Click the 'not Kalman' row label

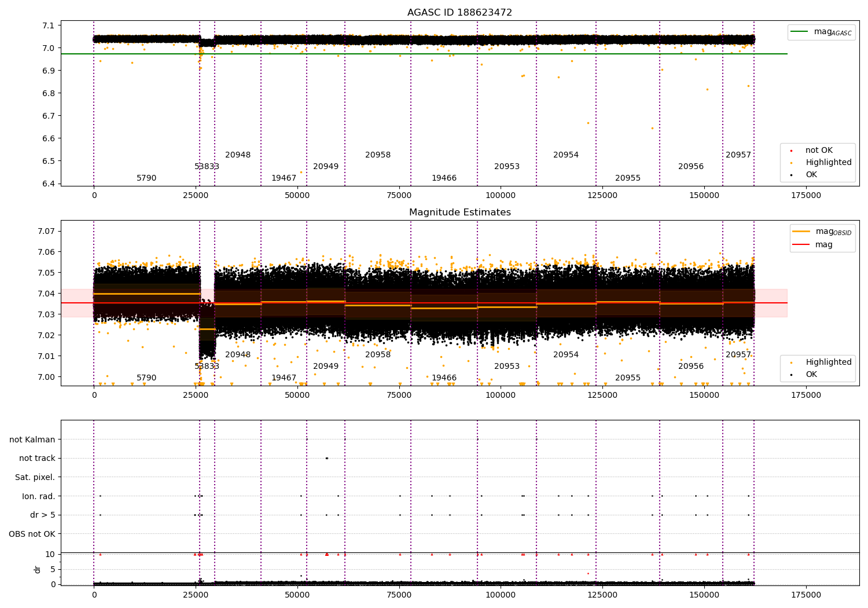coord(32,440)
